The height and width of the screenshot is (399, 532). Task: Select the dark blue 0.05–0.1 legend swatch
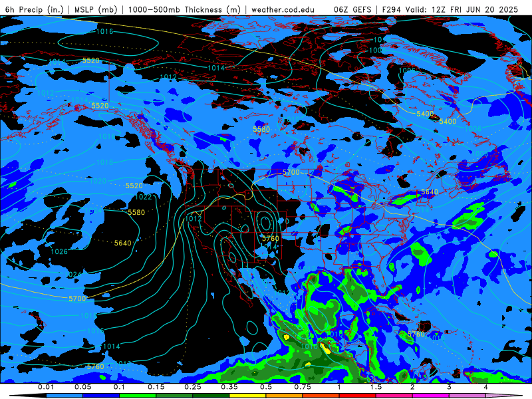pyautogui.click(x=101, y=396)
